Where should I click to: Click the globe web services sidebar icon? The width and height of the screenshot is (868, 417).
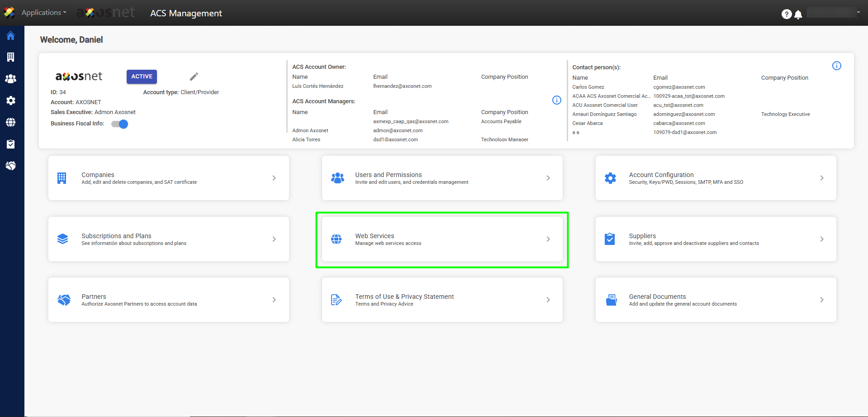10,122
